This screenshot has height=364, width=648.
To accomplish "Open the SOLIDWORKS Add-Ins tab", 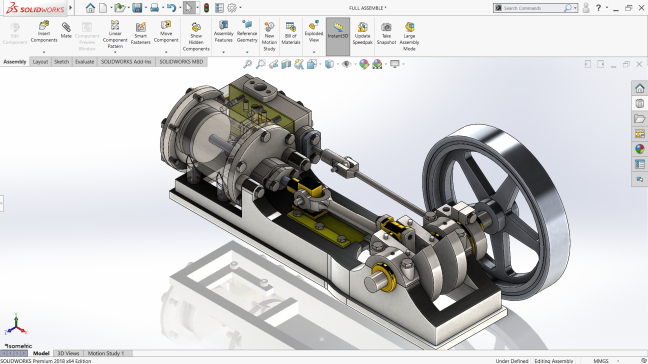I will point(126,62).
